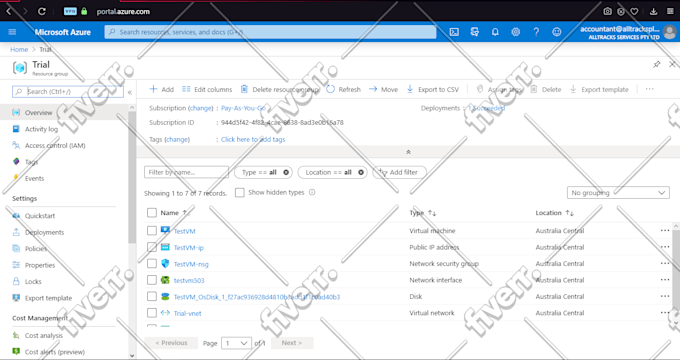Click the account avatar picture
The width and height of the screenshot is (680, 360).
point(670,32)
